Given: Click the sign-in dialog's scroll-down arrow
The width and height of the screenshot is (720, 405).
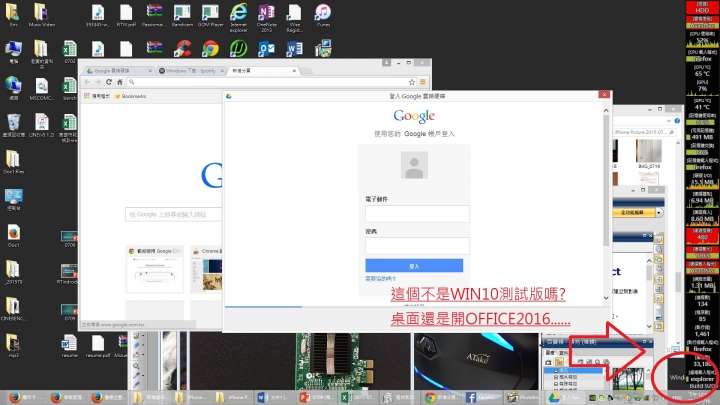Looking at the screenshot, I should coord(606,298).
